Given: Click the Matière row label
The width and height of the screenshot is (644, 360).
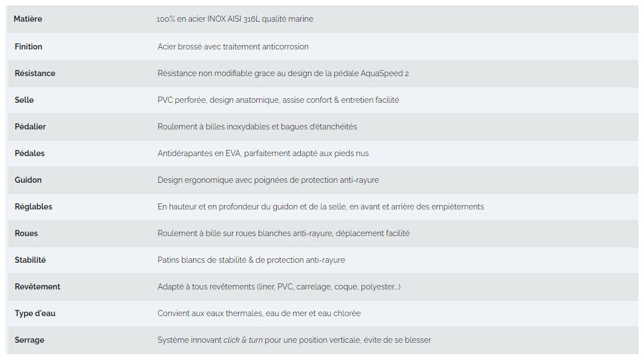Looking at the screenshot, I should click(28, 19).
